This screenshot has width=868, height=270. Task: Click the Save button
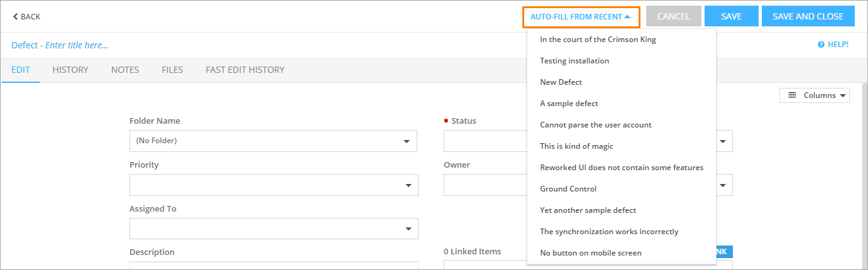[x=731, y=17]
